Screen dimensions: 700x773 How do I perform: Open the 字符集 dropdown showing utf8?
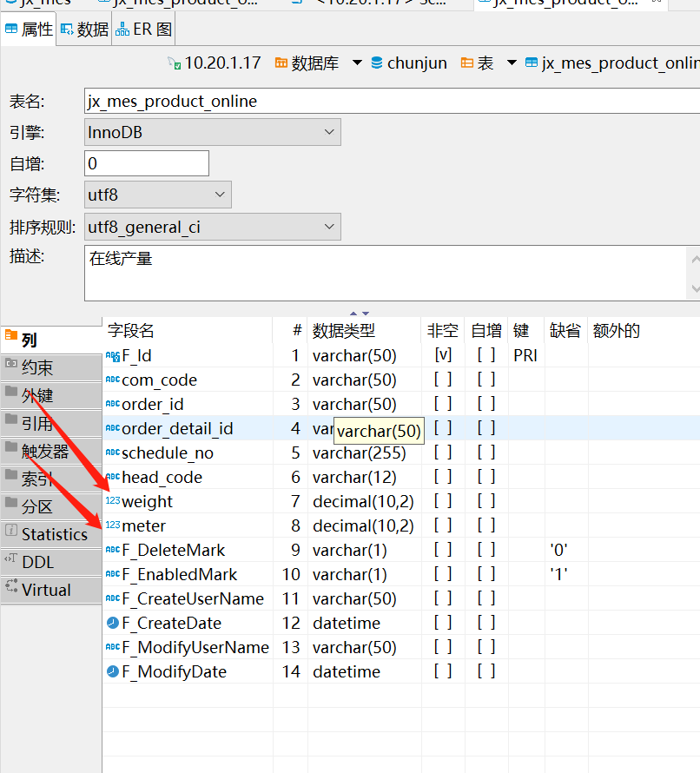coord(221,194)
